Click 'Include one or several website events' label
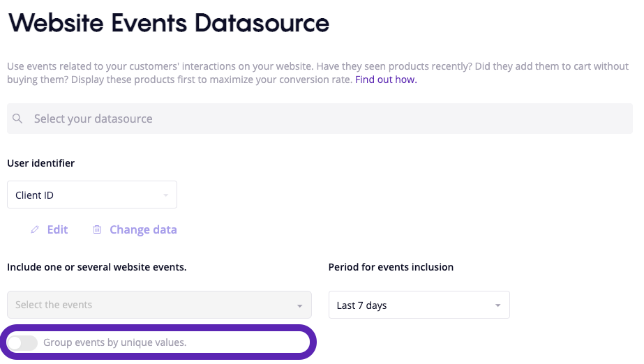 [x=96, y=267]
